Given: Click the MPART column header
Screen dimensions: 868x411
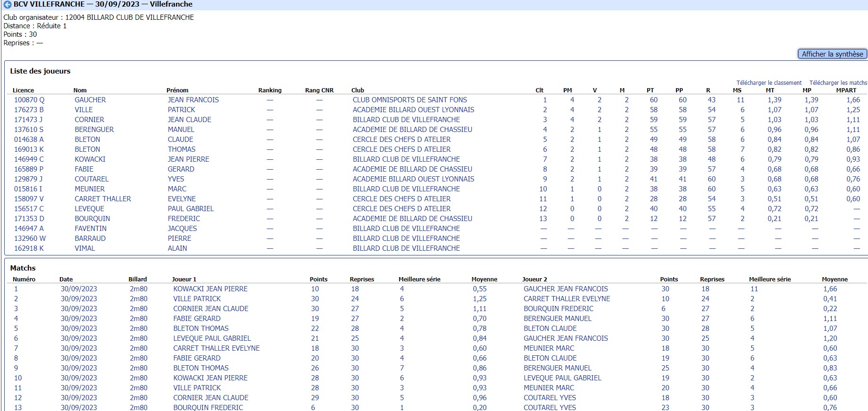Looking at the screenshot, I should click(846, 90).
